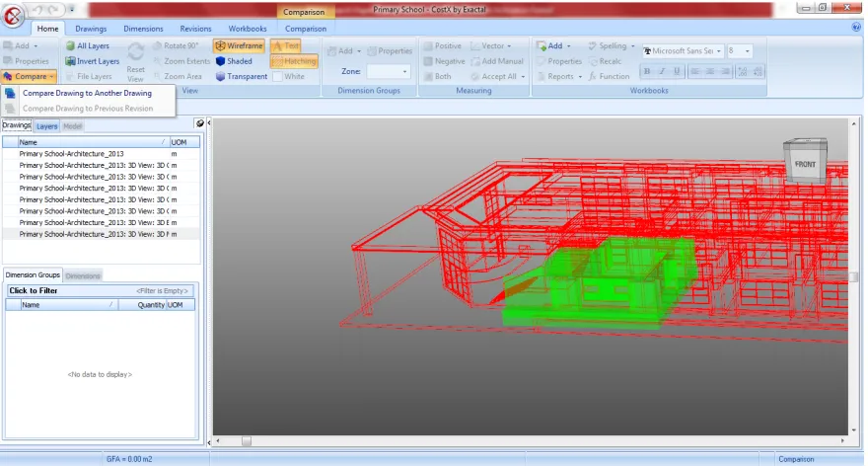The width and height of the screenshot is (868, 466).
Task: Increase decimal places in Workbooks group
Action: click(743, 71)
